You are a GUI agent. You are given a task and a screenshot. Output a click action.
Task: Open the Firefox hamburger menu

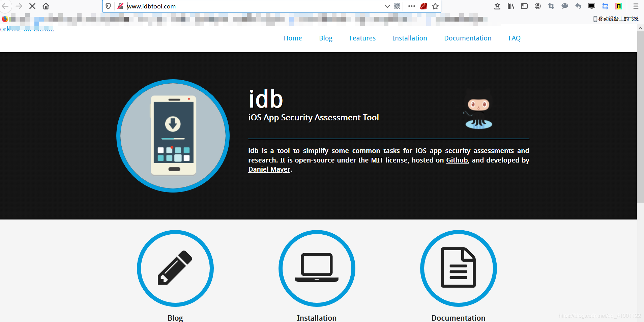636,6
